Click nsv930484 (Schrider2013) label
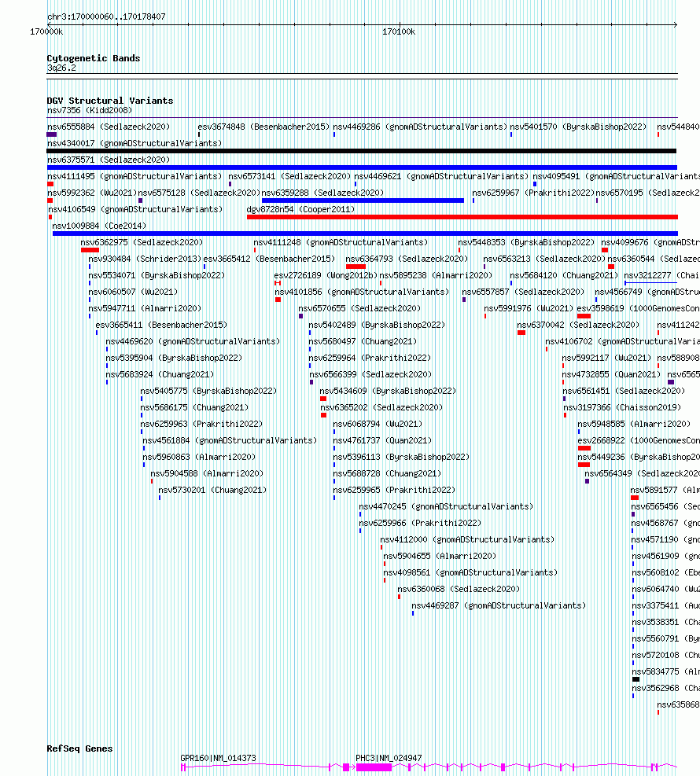The height and width of the screenshot is (776, 700). 145,259
